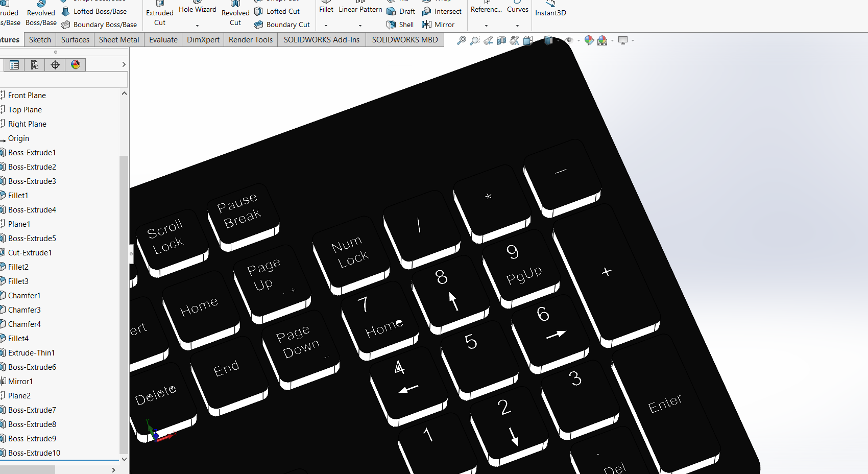Image resolution: width=868 pixels, height=474 pixels.
Task: Expand the Hole Wizard dropdown arrow
Action: coord(197,26)
